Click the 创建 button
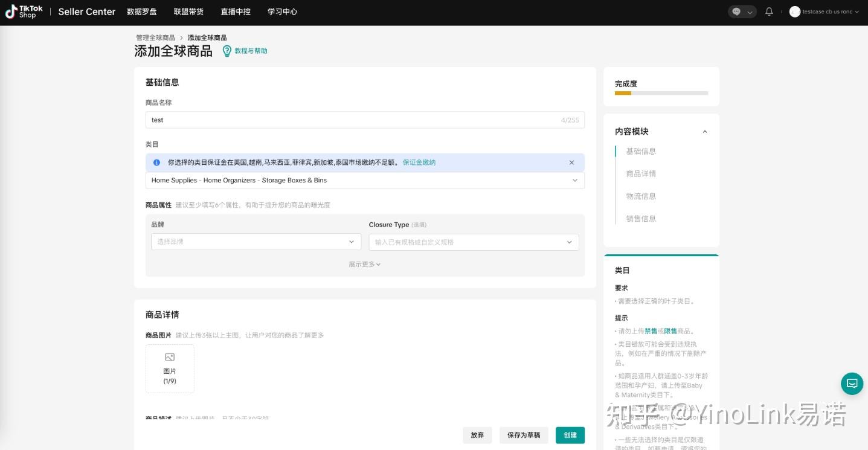 (570, 435)
